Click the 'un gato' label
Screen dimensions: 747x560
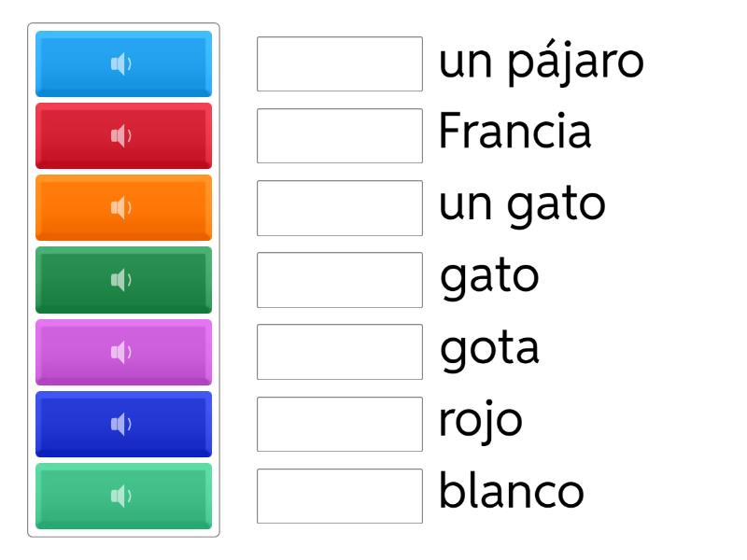522,206
